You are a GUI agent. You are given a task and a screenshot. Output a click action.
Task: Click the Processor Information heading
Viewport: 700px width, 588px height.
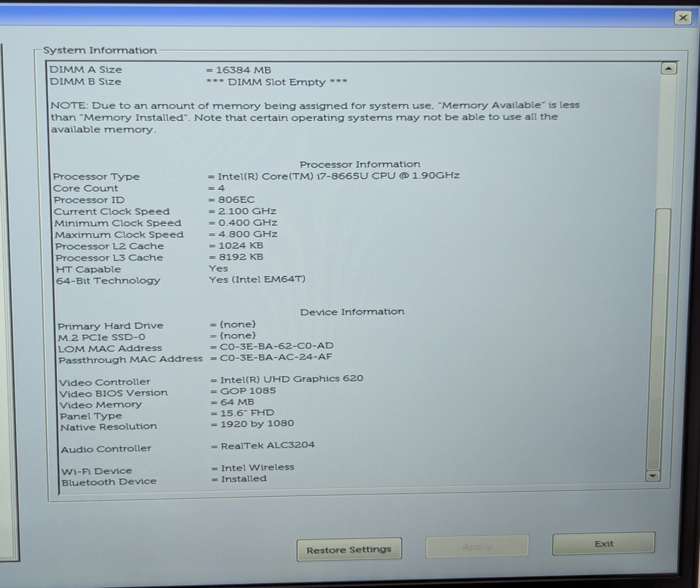[360, 164]
